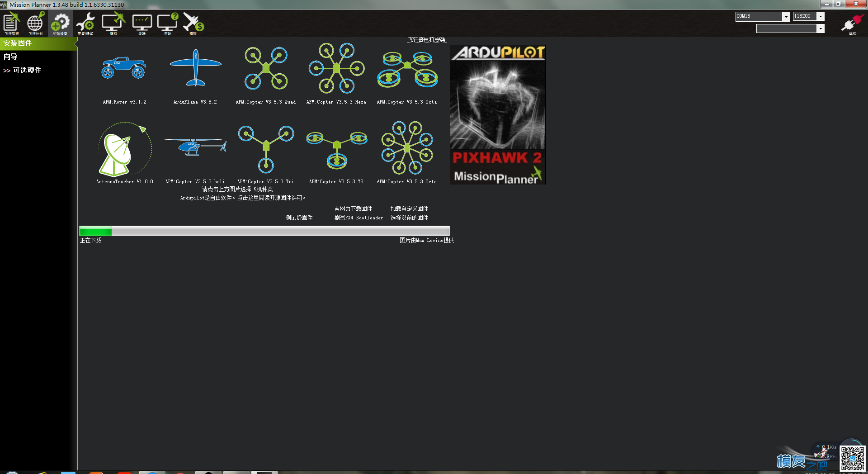Click the 图片由Max Levine提供 credit text

427,240
